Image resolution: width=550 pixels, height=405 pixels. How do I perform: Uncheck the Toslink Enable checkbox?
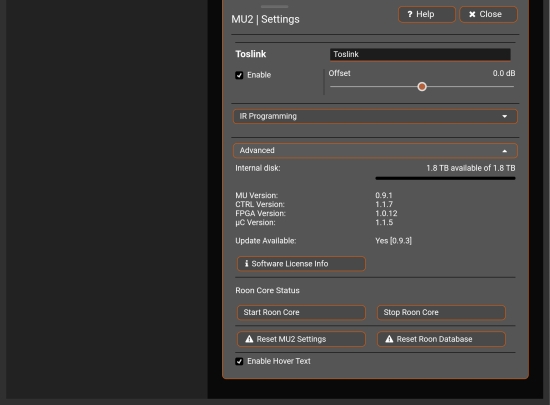(239, 75)
